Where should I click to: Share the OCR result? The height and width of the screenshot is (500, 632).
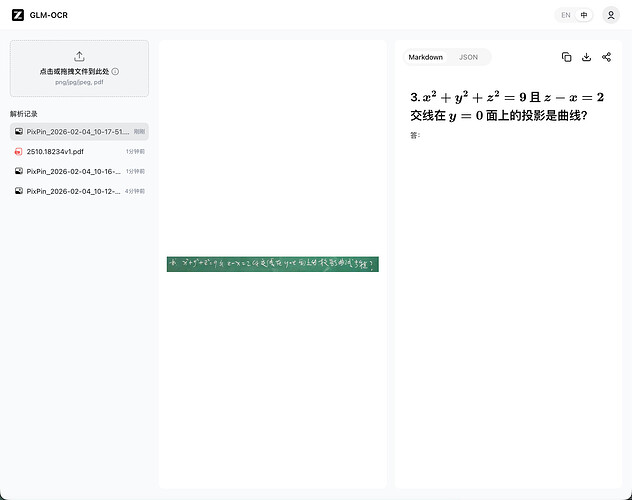[x=606, y=57]
